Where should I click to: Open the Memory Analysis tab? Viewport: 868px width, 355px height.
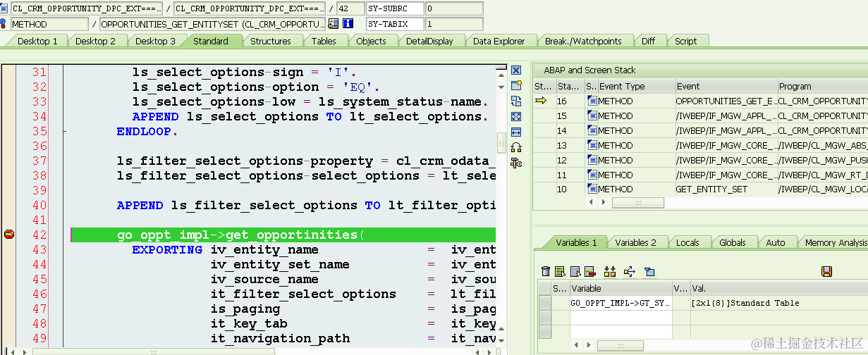836,242
